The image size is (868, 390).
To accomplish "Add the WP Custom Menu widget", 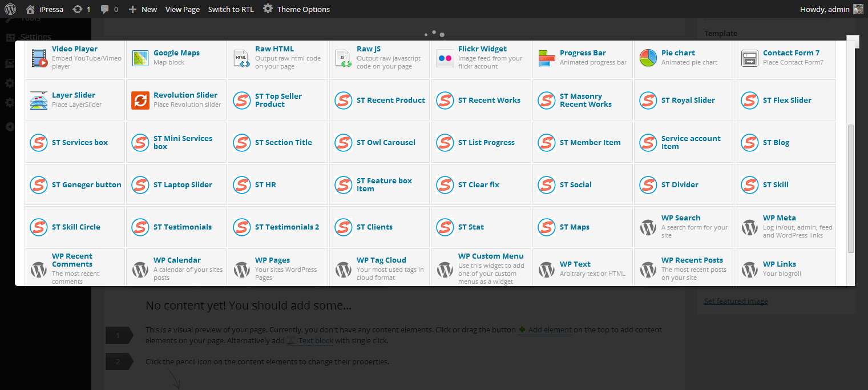I will 481,267.
